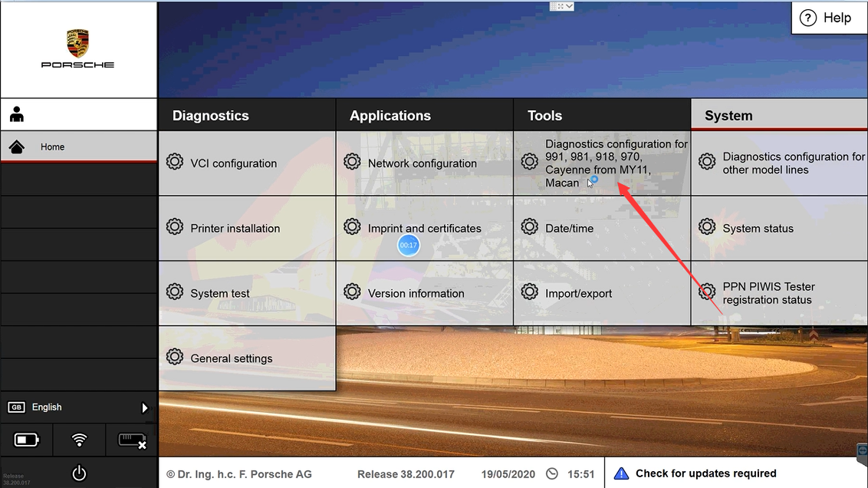The width and height of the screenshot is (868, 488).
Task: Click the update warning triangle icon
Action: (x=621, y=473)
